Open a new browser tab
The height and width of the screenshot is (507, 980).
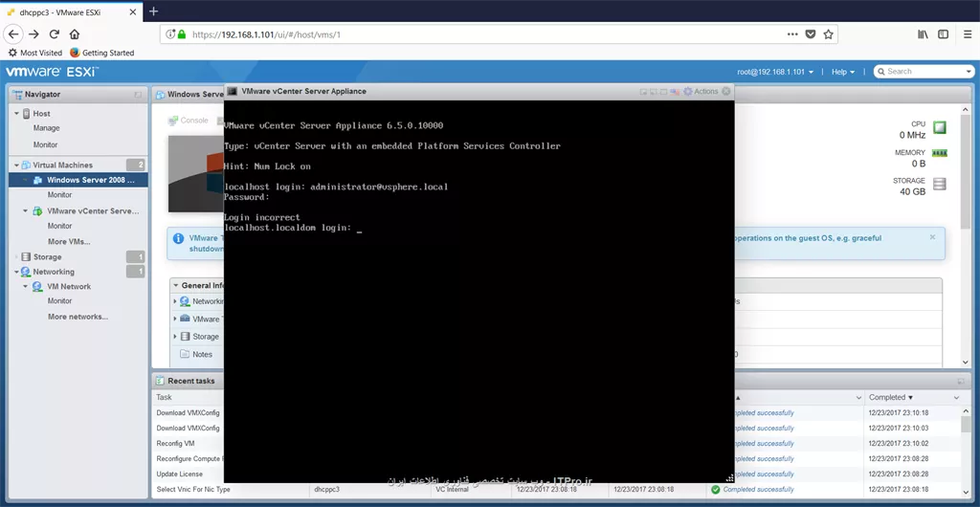[154, 11]
